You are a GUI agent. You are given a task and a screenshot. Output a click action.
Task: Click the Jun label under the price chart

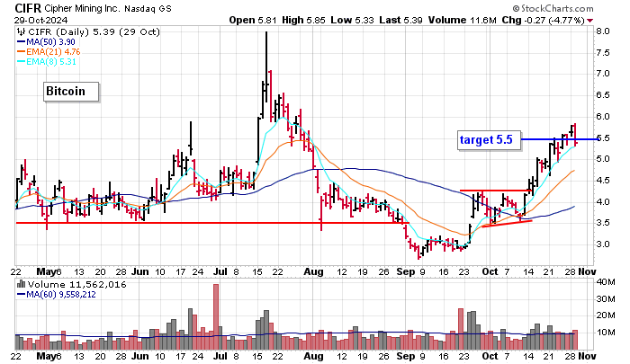coord(139,271)
